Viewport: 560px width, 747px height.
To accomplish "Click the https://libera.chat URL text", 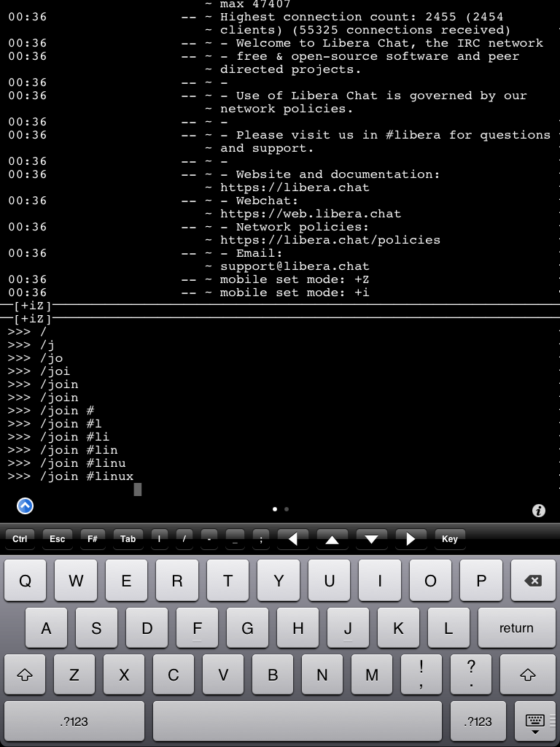I will tap(295, 187).
